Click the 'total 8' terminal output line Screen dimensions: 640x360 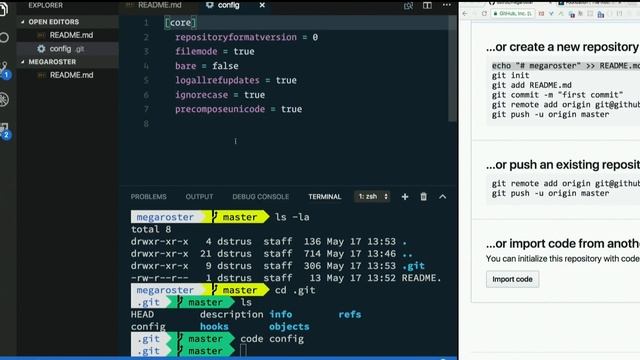coord(151,229)
